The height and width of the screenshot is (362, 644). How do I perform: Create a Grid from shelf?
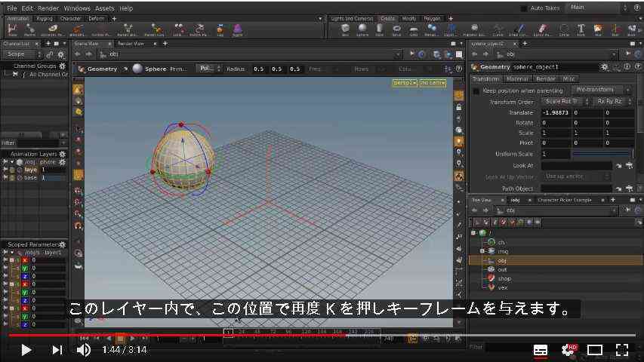click(x=414, y=29)
